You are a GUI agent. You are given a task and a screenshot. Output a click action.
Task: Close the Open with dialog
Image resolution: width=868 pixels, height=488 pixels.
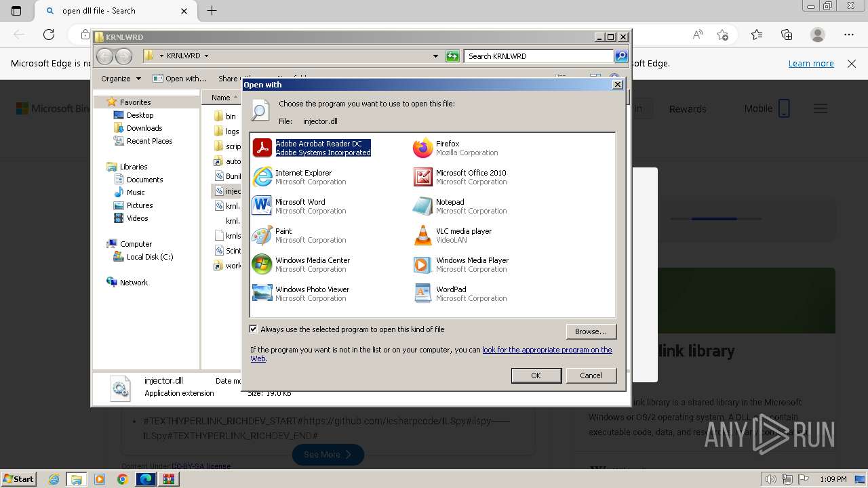pyautogui.click(x=617, y=85)
